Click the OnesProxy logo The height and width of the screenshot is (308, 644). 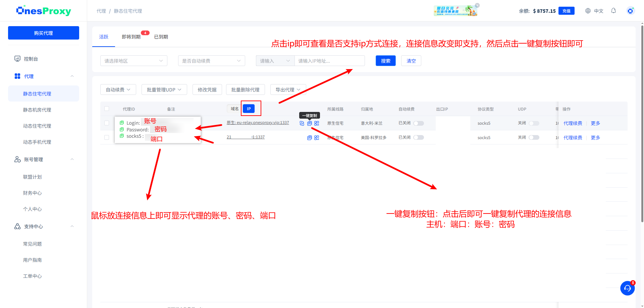(x=43, y=10)
